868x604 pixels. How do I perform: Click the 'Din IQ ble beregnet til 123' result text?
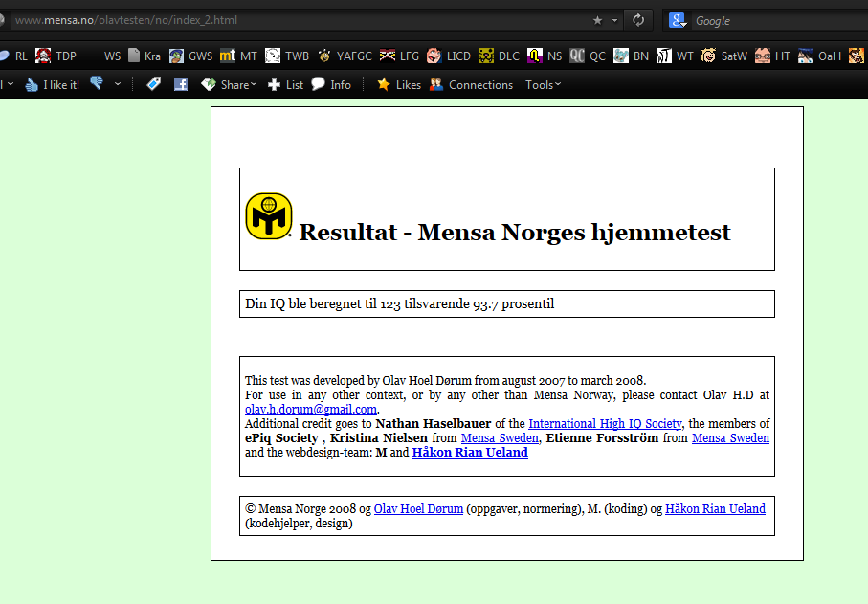[x=400, y=304]
